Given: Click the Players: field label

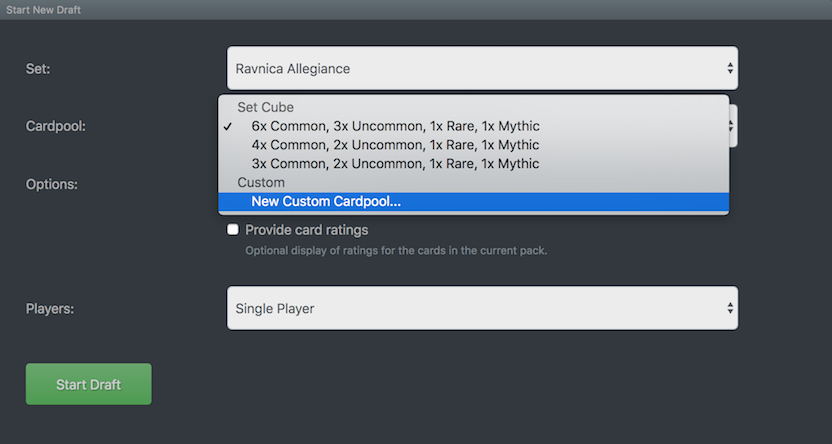Looking at the screenshot, I should coord(50,308).
